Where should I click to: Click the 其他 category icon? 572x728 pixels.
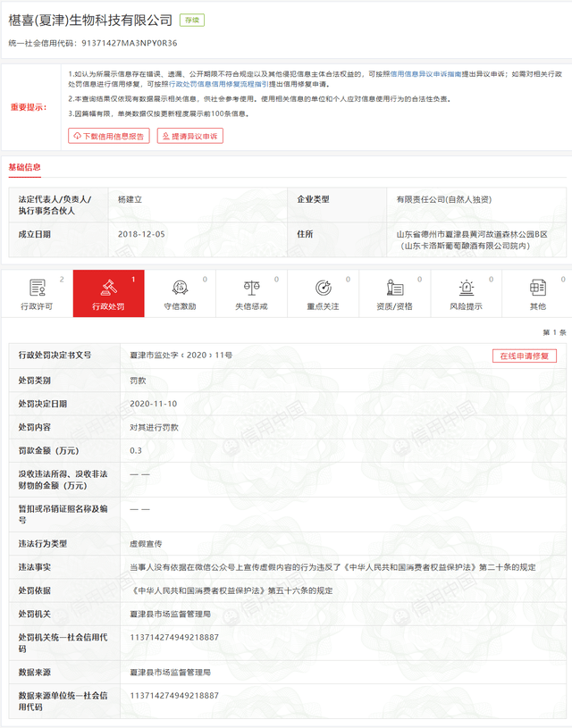click(x=537, y=288)
